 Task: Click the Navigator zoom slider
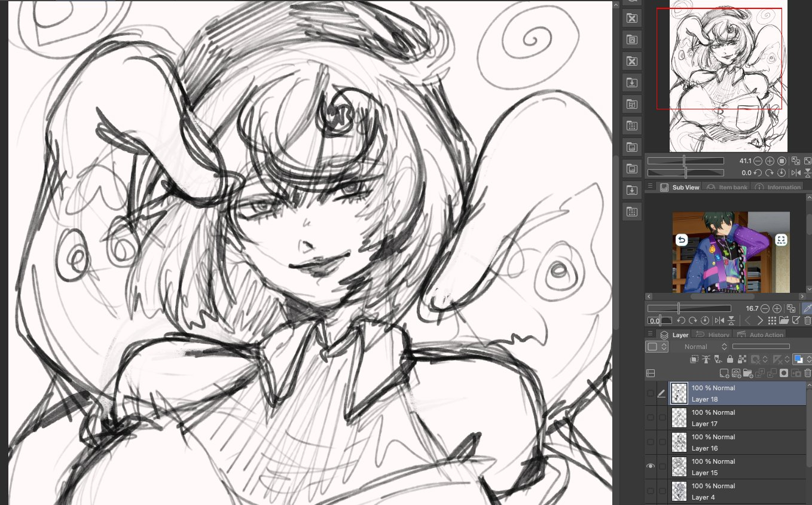685,161
